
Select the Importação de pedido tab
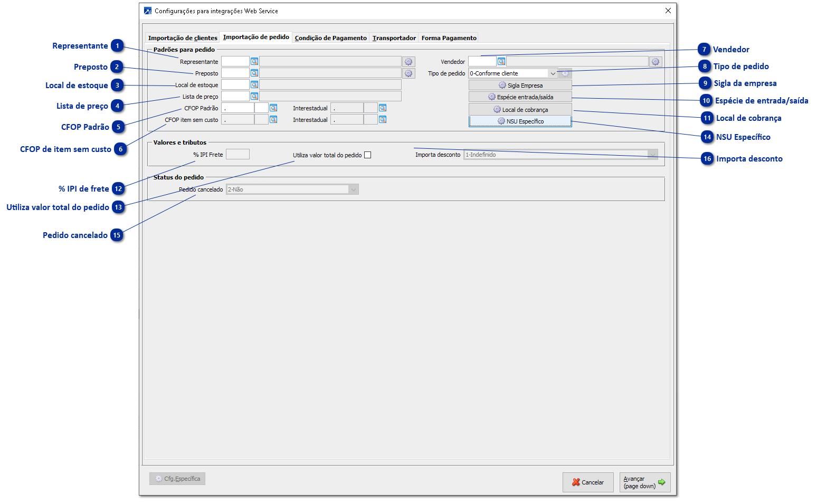point(256,37)
